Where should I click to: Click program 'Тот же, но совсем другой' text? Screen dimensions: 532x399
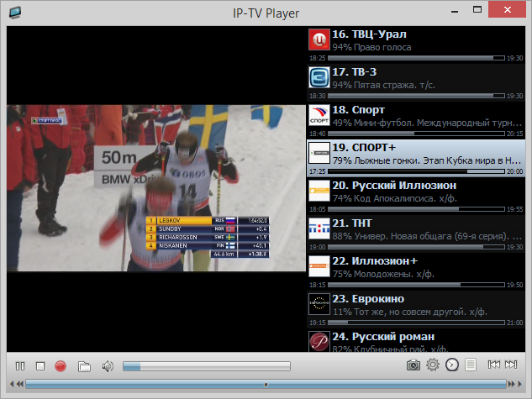pos(410,312)
